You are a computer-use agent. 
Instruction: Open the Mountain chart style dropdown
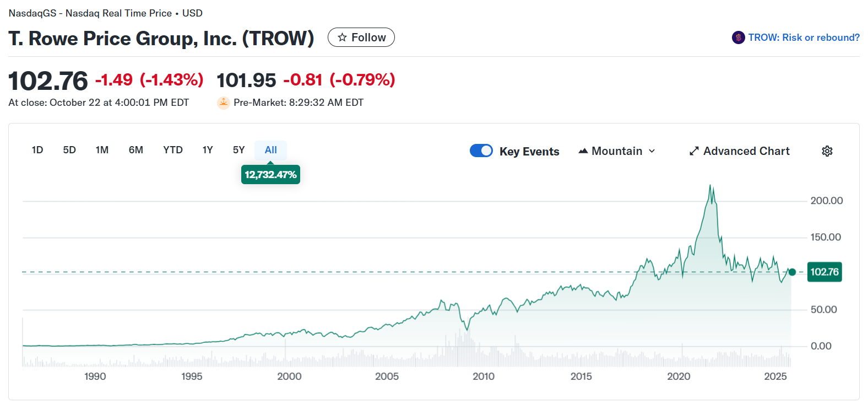pos(616,151)
